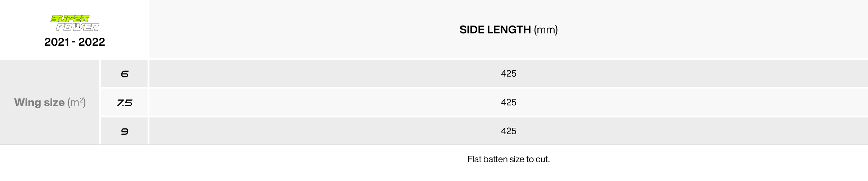Viewport: 868px width, 181px height.
Task: Click the 425 value for wing size 6
Action: coord(509,73)
